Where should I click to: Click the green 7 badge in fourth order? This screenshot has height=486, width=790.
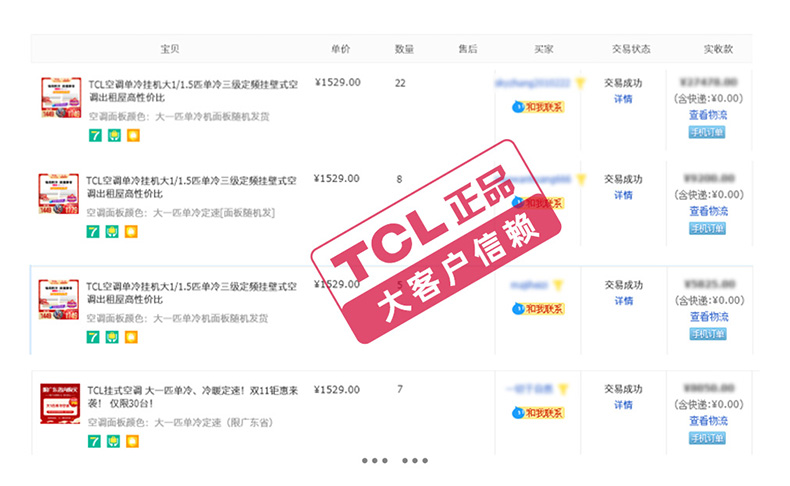tap(94, 442)
